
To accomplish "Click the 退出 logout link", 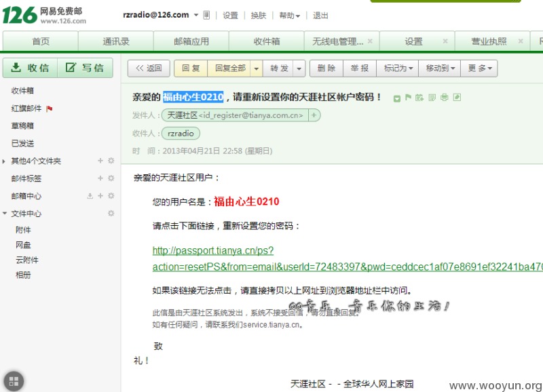I will (320, 16).
